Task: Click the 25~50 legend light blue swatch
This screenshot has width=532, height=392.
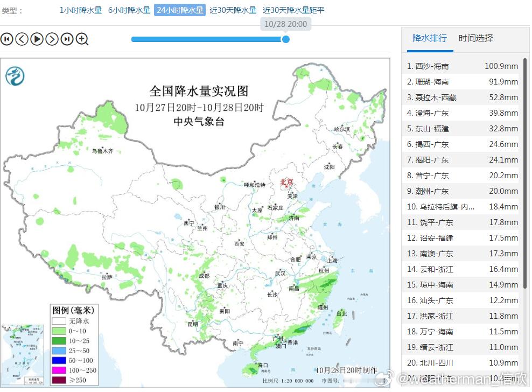Action: pyautogui.click(x=59, y=351)
